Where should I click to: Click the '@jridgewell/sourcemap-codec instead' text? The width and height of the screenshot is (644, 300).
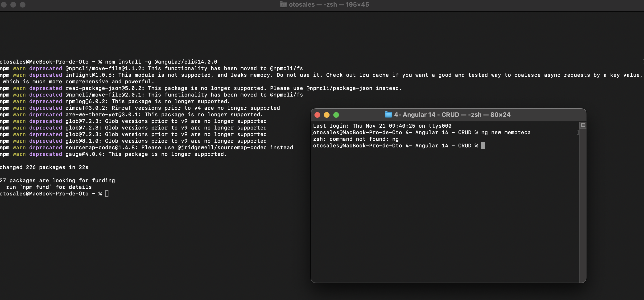click(235, 148)
